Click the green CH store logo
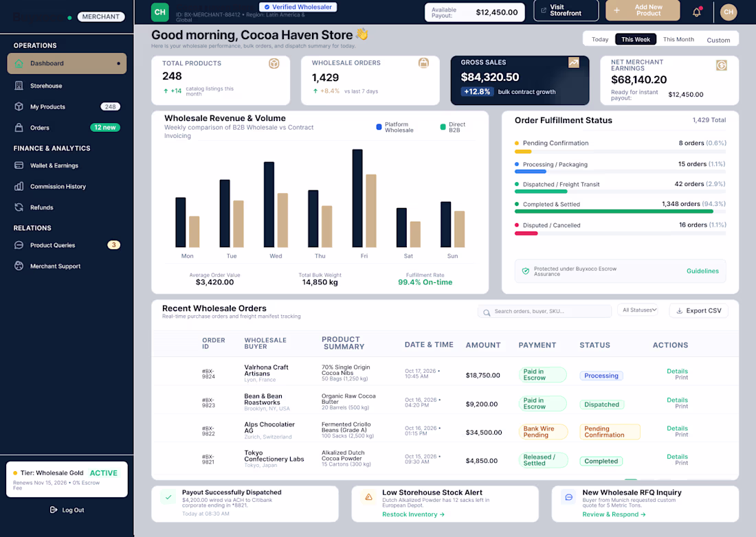756x537 pixels. pos(160,12)
